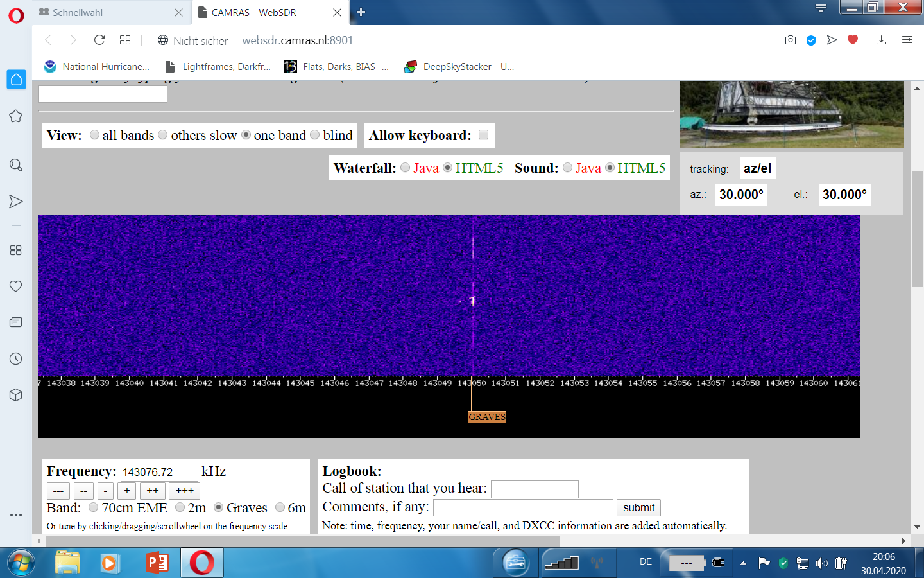Open File Explorer in taskbar

coord(67,563)
